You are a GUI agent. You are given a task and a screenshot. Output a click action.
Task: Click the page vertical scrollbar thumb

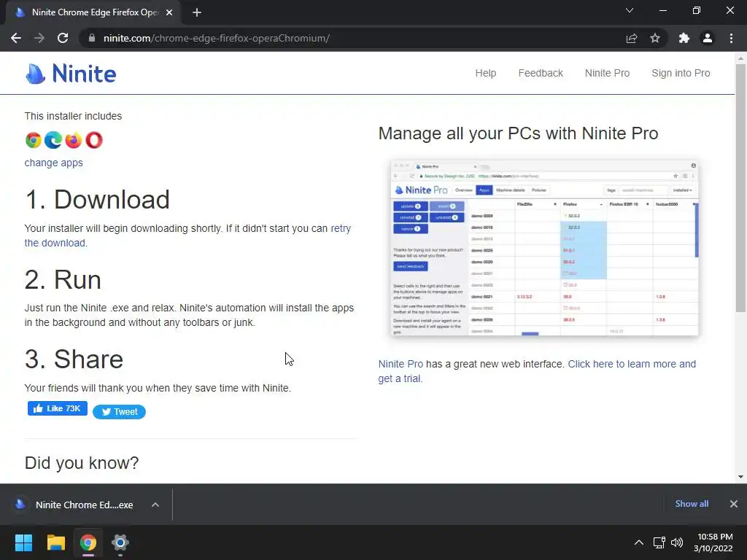[740, 188]
